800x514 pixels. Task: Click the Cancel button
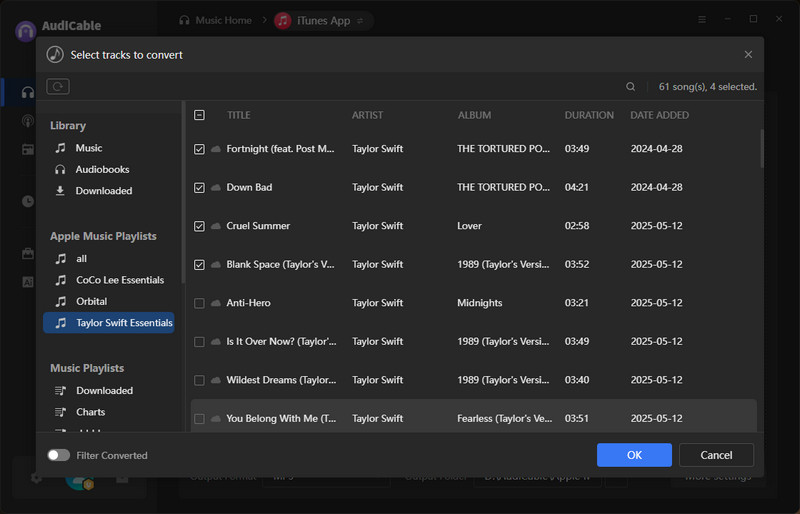[x=716, y=455]
